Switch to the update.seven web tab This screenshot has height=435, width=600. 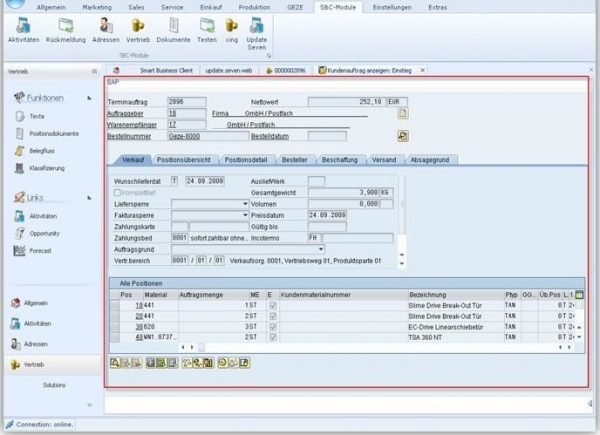[x=228, y=70]
